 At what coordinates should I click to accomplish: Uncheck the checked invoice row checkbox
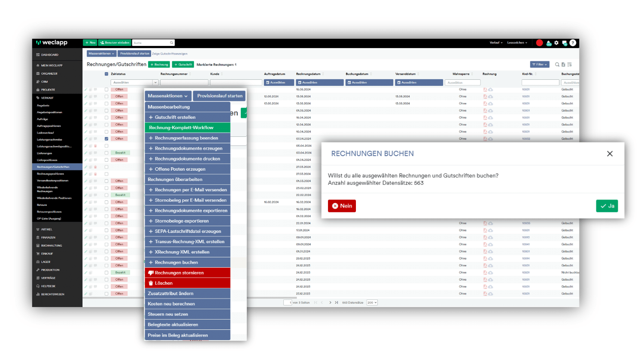(x=106, y=139)
